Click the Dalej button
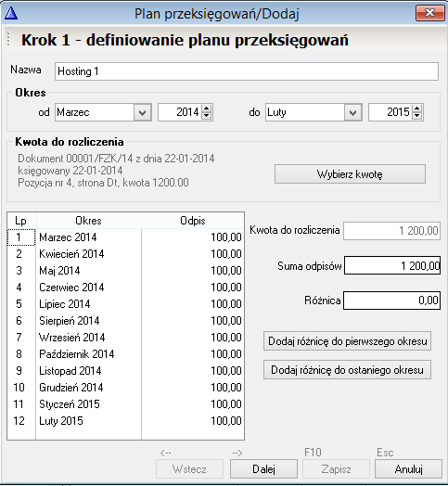The height and width of the screenshot is (486, 448). pyautogui.click(x=263, y=469)
